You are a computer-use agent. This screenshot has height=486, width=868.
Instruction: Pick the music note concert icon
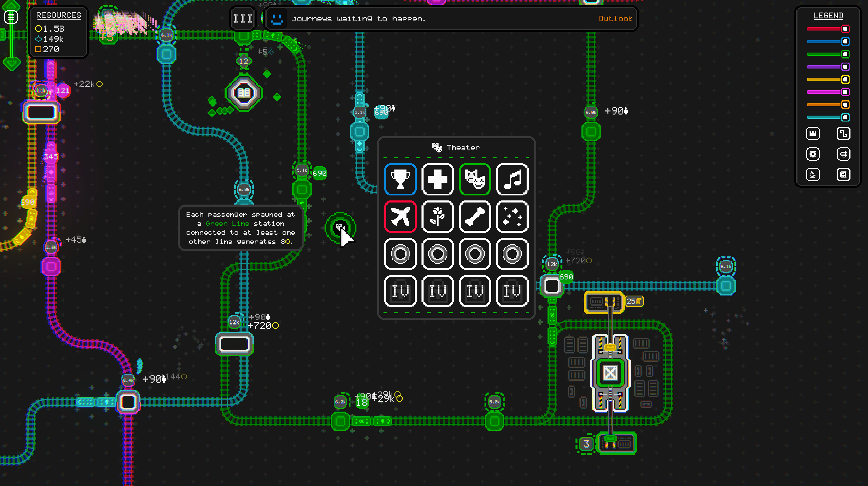pos(512,179)
